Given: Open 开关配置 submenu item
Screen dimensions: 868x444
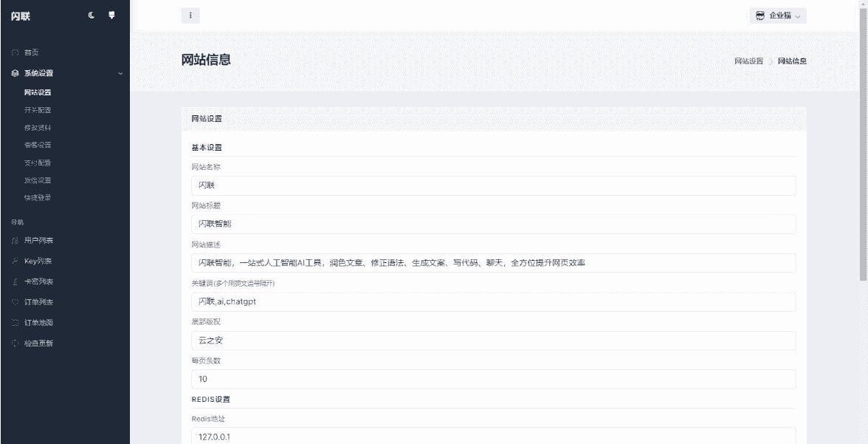Looking at the screenshot, I should coord(38,110).
